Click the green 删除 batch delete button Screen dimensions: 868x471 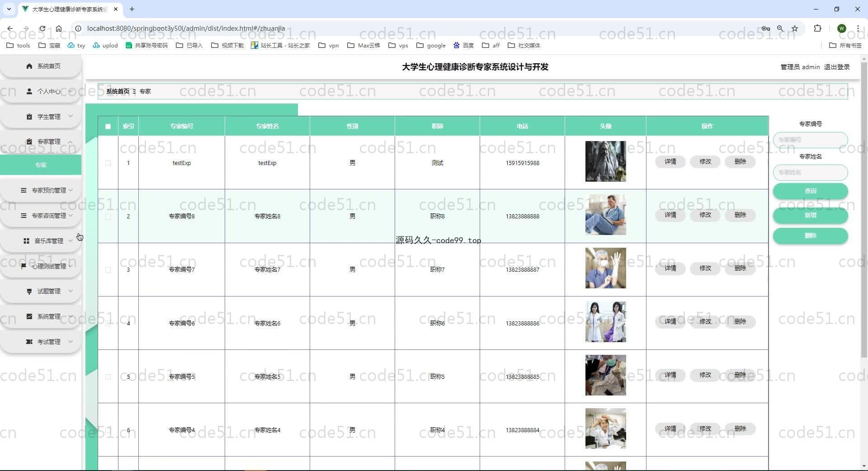810,235
